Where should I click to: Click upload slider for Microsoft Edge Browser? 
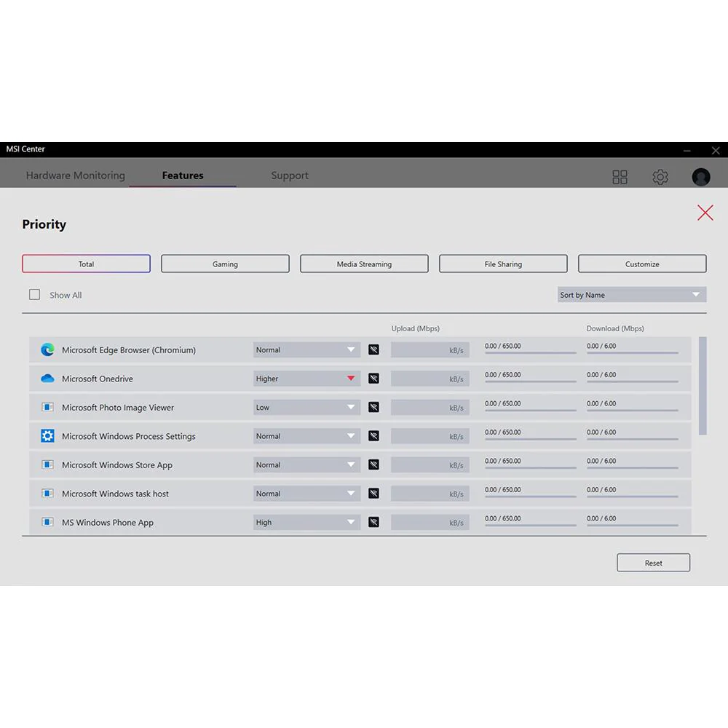[x=531, y=353]
